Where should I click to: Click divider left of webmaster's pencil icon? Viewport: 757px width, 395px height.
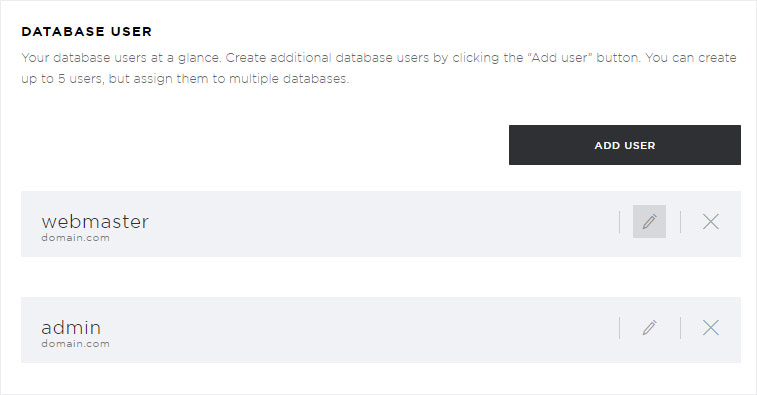(x=619, y=222)
